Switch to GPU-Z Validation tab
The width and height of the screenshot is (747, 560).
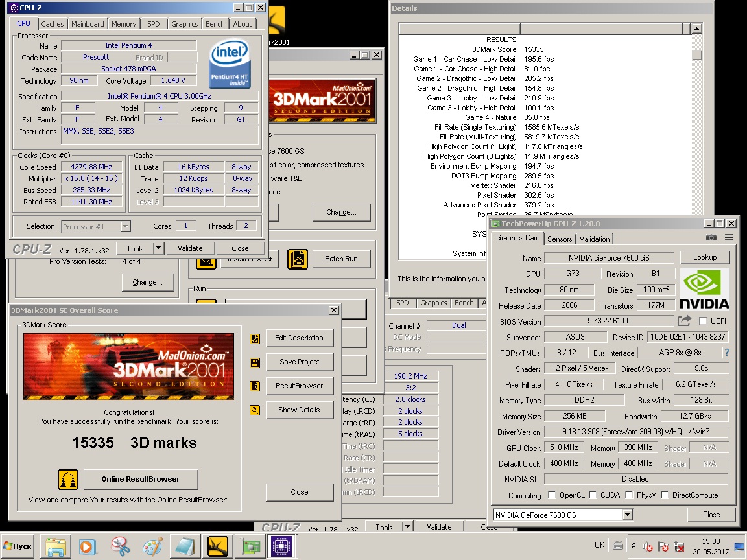[595, 239]
